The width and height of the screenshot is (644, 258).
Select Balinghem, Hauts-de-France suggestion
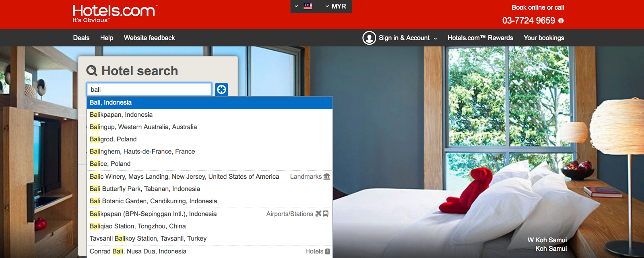[x=210, y=151]
